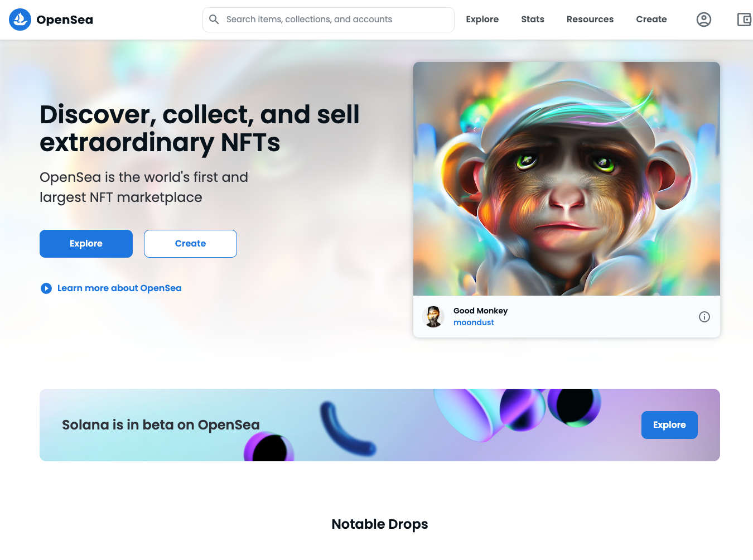Screen dimensions: 753x560
Task: Click the moondust creator avatar
Action: pyautogui.click(x=433, y=316)
